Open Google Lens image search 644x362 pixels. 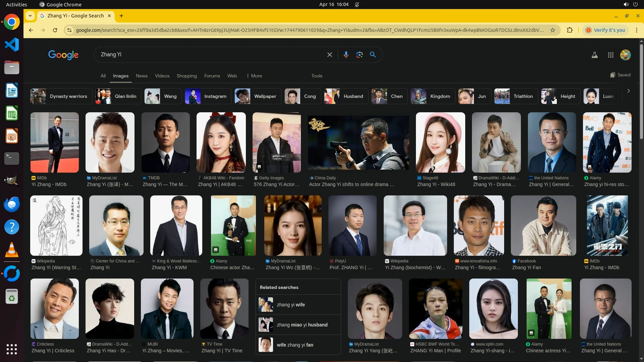click(359, 55)
